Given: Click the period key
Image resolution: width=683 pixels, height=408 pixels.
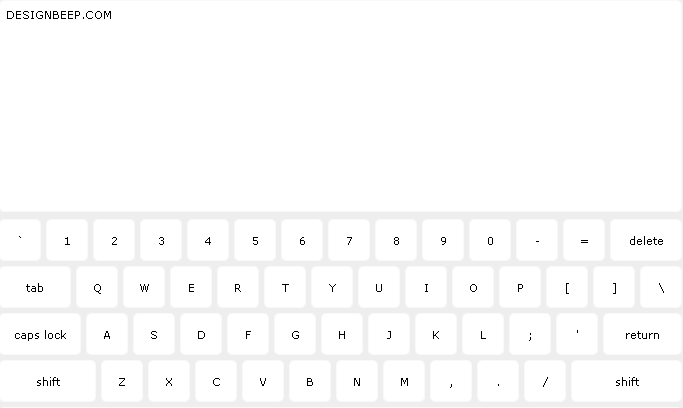Looking at the screenshot, I should click(x=498, y=381).
